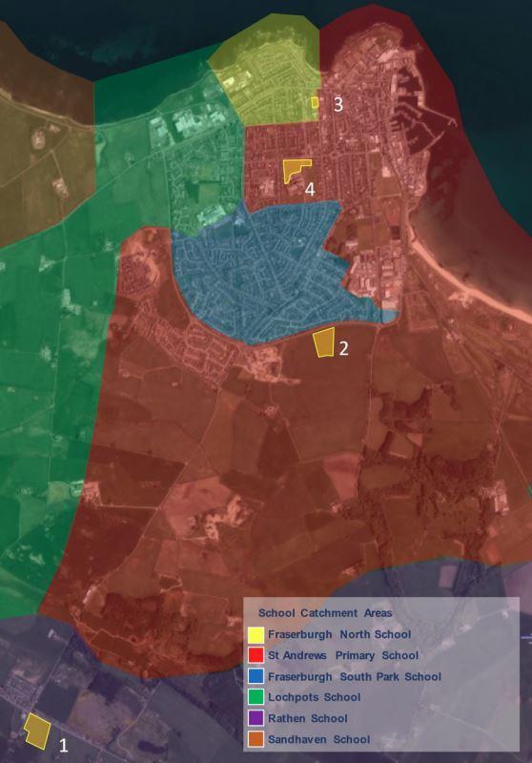Viewport: 532px width, 763px height.
Task: Click the 'Sandhaven School' legend label
Action: click(319, 740)
